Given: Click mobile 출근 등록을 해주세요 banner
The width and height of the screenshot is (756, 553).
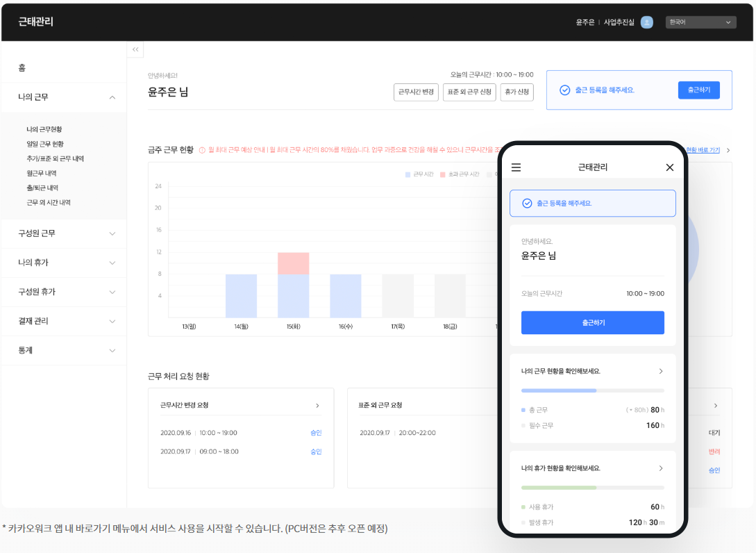Looking at the screenshot, I should tap(593, 203).
